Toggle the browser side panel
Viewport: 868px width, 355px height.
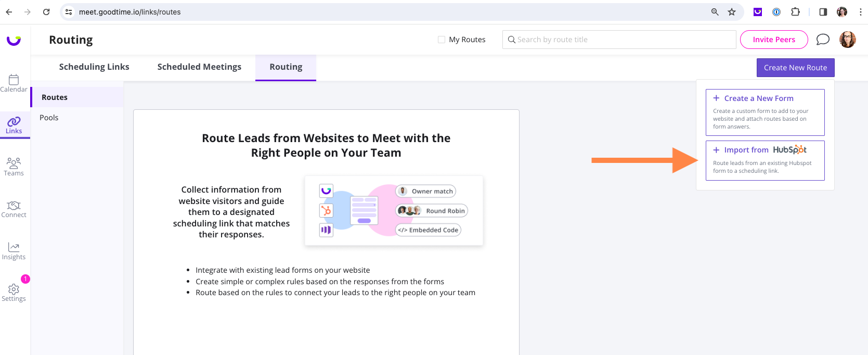823,12
